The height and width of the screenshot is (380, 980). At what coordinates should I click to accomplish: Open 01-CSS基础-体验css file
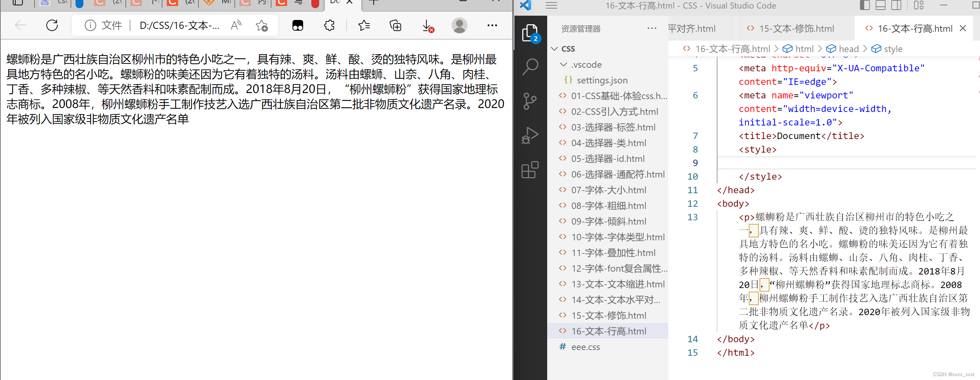pyautogui.click(x=607, y=96)
